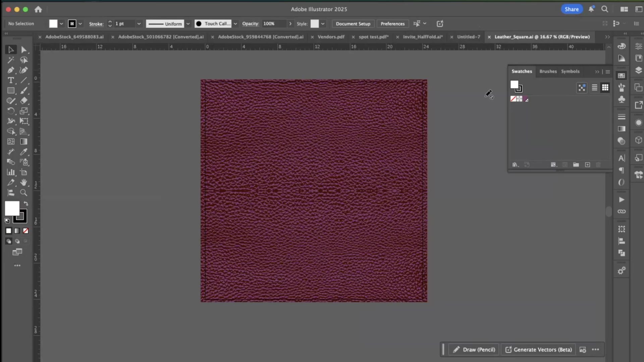Click the white fill color box in the toolbar
The image size is (644, 362).
11,208
